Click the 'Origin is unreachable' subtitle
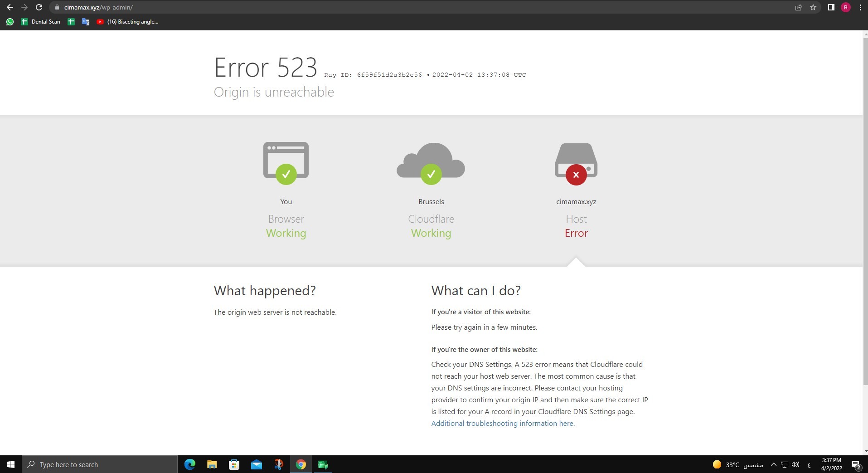This screenshot has width=868, height=473. (x=274, y=92)
